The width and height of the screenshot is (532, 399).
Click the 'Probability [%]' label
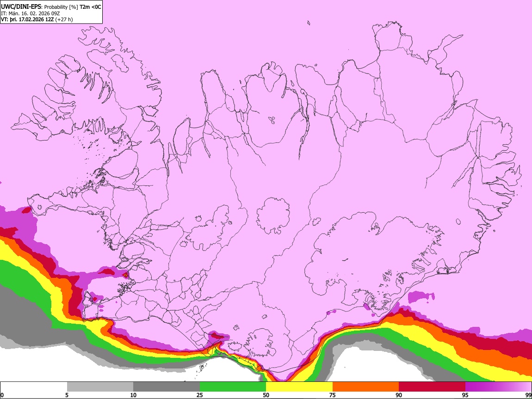coord(62,7)
